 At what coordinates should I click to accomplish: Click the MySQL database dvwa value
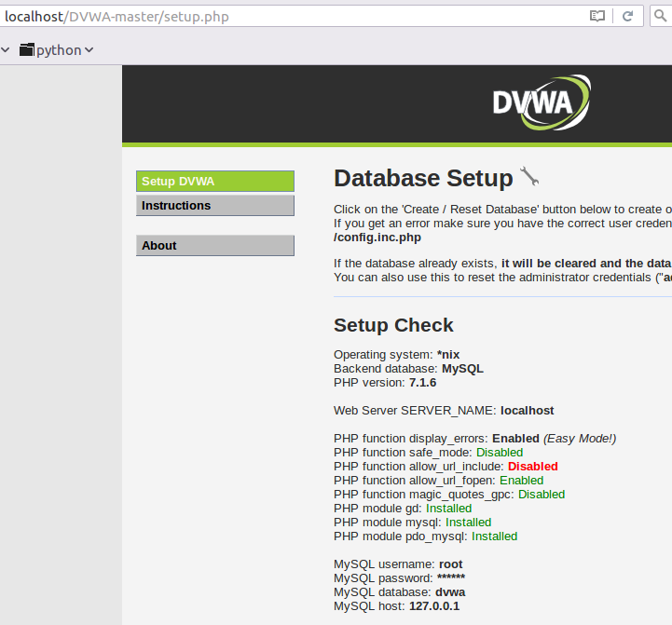[x=450, y=592]
